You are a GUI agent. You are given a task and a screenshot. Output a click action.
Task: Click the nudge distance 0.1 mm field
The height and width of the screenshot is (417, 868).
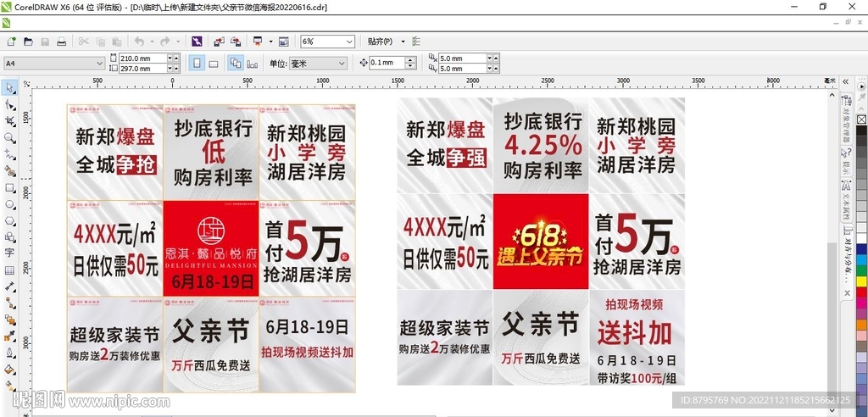(387, 63)
